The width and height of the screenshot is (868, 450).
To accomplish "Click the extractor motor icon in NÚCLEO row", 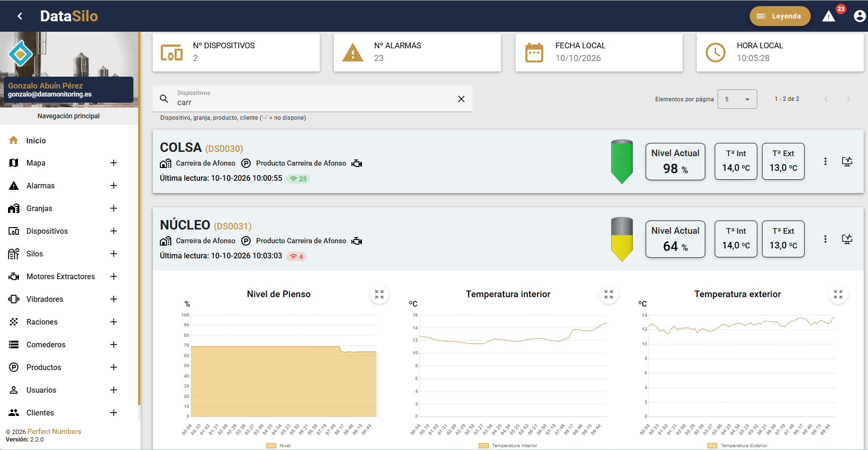I will point(357,241).
